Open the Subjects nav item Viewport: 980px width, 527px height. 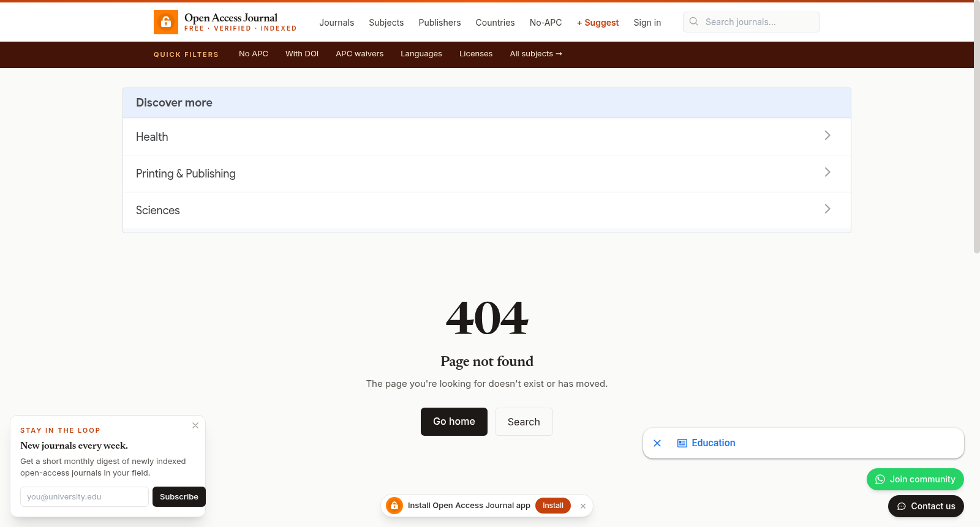click(386, 23)
